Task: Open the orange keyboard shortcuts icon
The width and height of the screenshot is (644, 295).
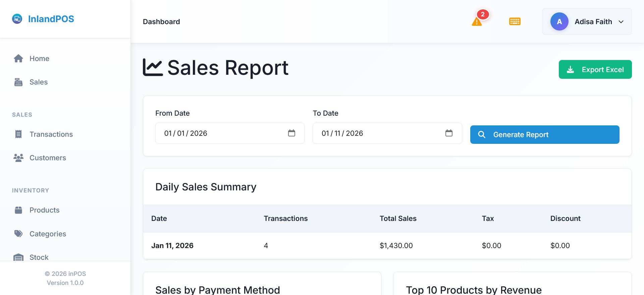Action: [x=515, y=21]
